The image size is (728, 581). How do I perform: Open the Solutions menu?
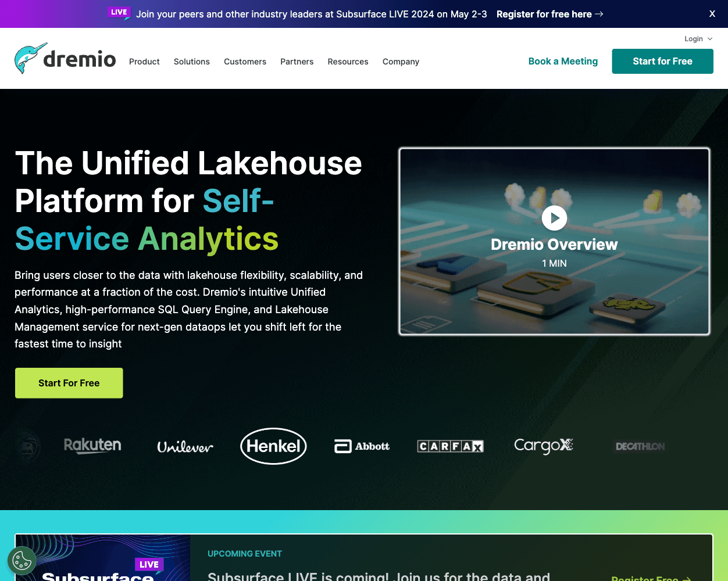pyautogui.click(x=192, y=62)
